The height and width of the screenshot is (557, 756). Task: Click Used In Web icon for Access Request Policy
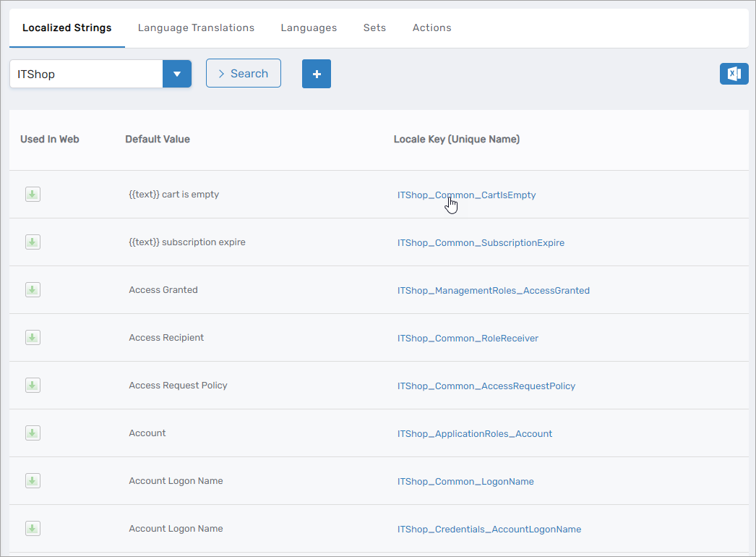(33, 386)
